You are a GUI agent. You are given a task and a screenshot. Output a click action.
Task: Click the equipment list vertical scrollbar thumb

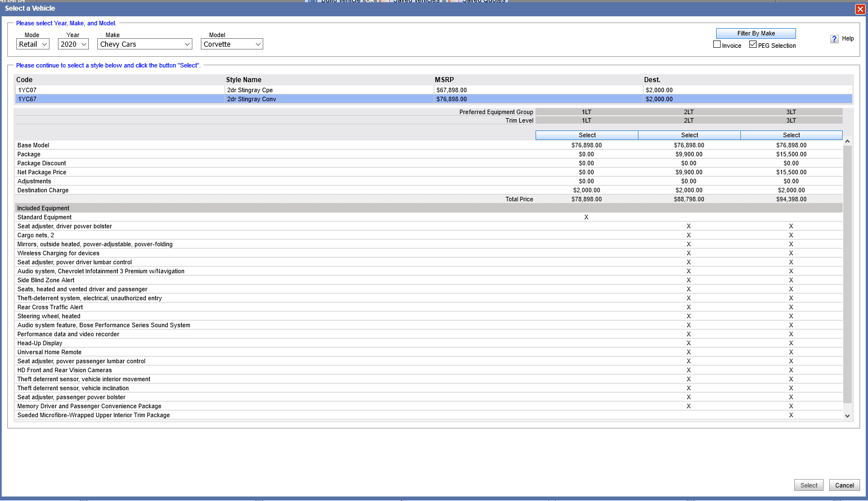pos(847,274)
